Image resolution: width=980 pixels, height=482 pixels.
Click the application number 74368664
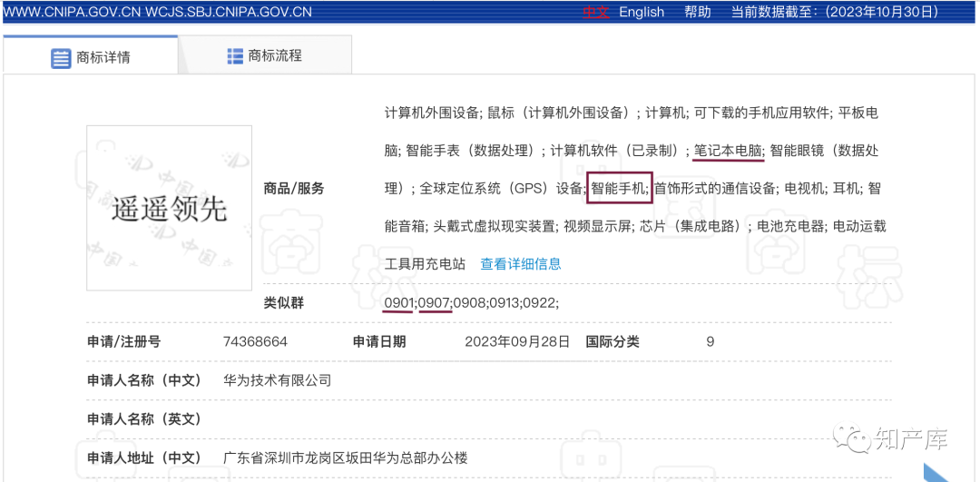click(255, 342)
